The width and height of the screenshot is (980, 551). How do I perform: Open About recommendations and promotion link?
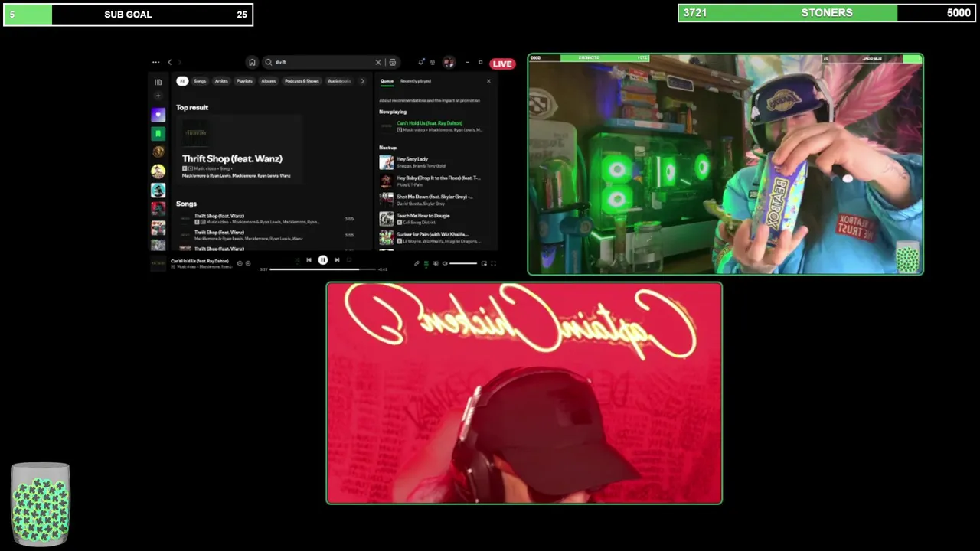pyautogui.click(x=430, y=100)
